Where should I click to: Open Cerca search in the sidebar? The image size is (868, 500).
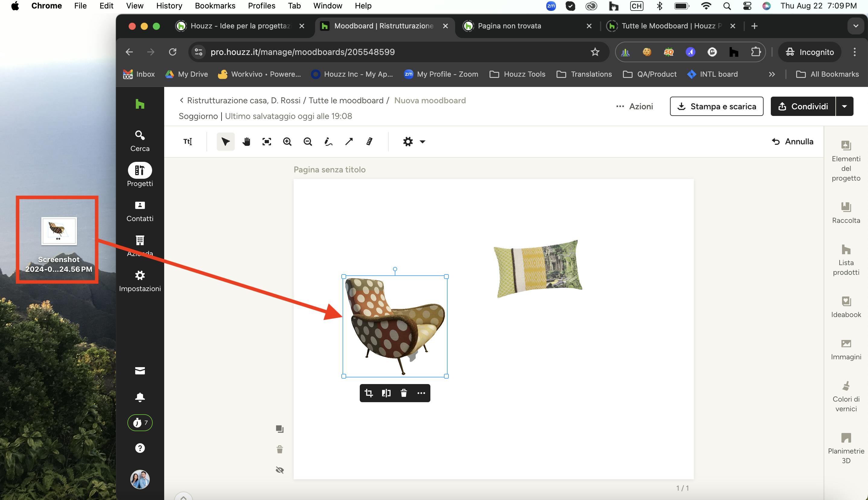click(x=140, y=141)
